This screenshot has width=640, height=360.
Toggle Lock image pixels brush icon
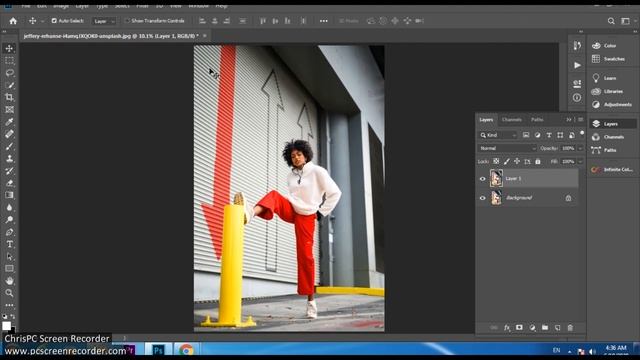tap(507, 162)
